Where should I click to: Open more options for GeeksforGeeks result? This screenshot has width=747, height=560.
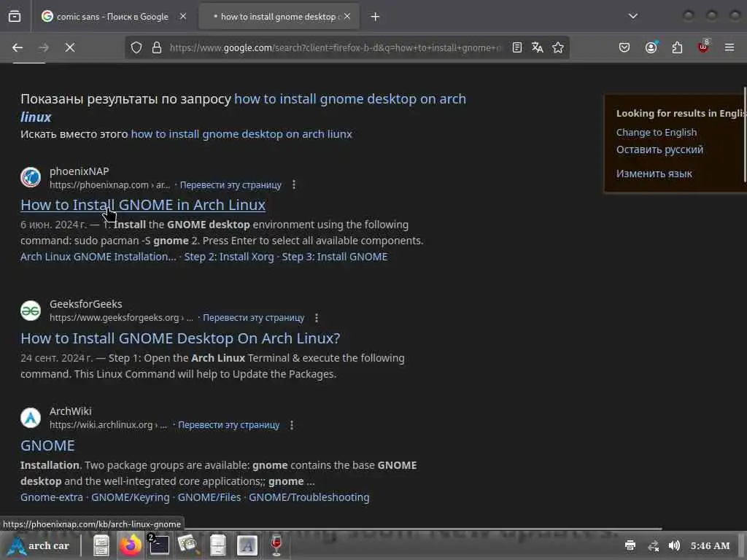[x=317, y=318]
